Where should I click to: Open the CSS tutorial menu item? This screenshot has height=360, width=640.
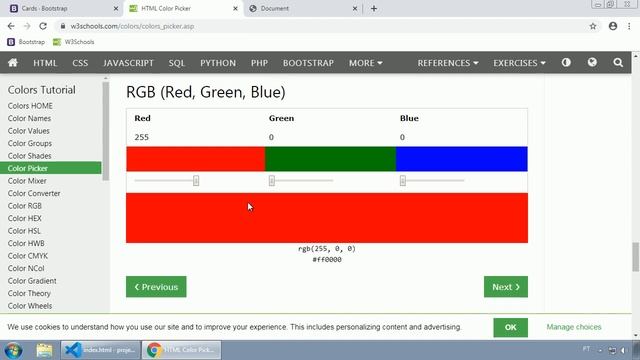tap(80, 63)
